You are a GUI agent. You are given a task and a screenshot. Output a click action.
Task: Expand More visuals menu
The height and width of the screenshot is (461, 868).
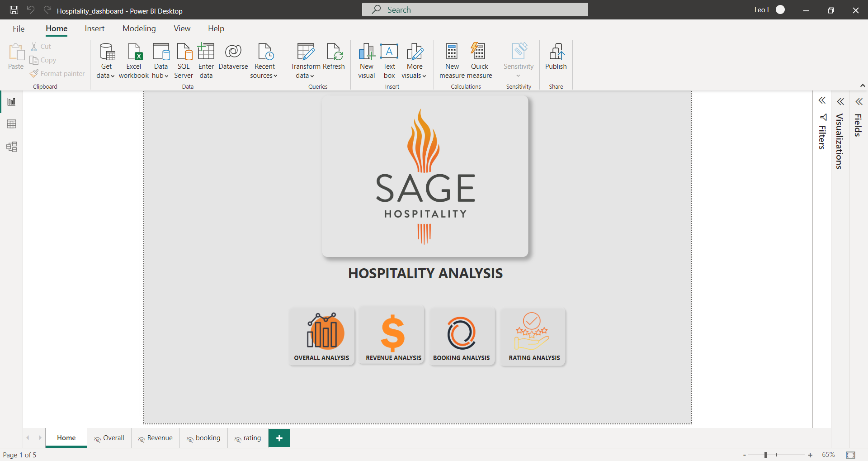tap(414, 61)
